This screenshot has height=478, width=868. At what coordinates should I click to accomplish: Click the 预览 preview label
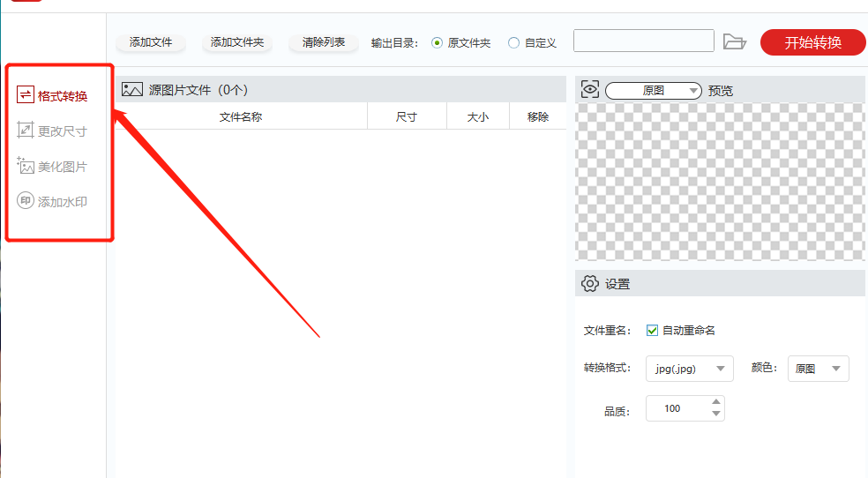click(x=720, y=90)
